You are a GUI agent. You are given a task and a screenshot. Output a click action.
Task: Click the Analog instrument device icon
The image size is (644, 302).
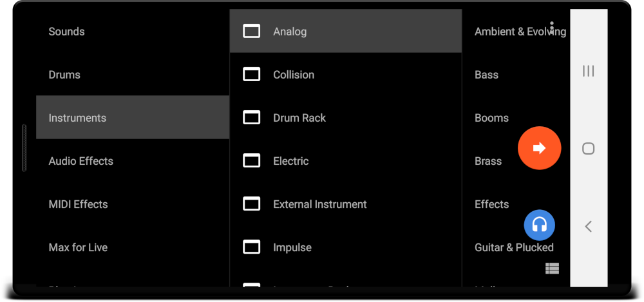pyautogui.click(x=251, y=31)
